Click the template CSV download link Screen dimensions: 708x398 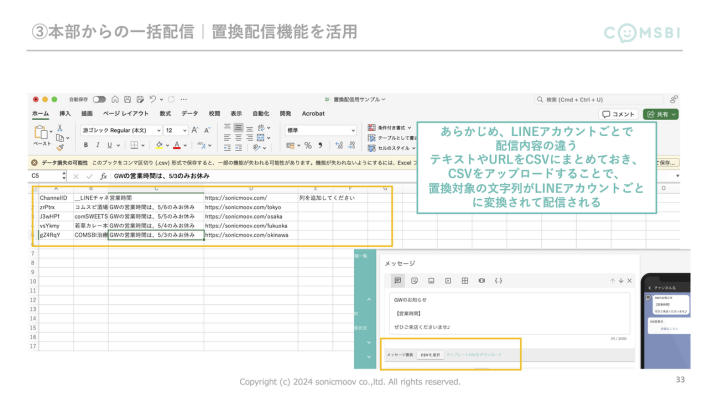click(x=474, y=355)
